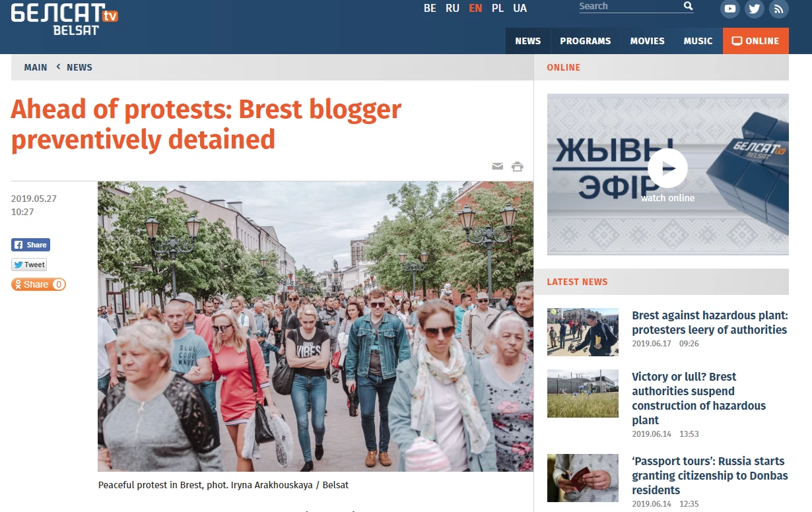The width and height of the screenshot is (812, 512).
Task: Click inside the Search field
Action: tap(629, 7)
